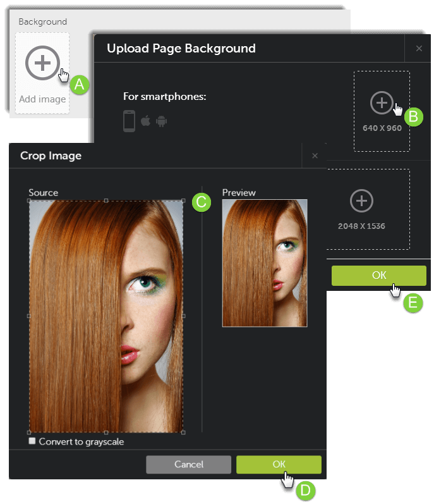This screenshot has width=434, height=504.
Task: Click the right-middle crop handle on Source image
Action: tap(183, 316)
